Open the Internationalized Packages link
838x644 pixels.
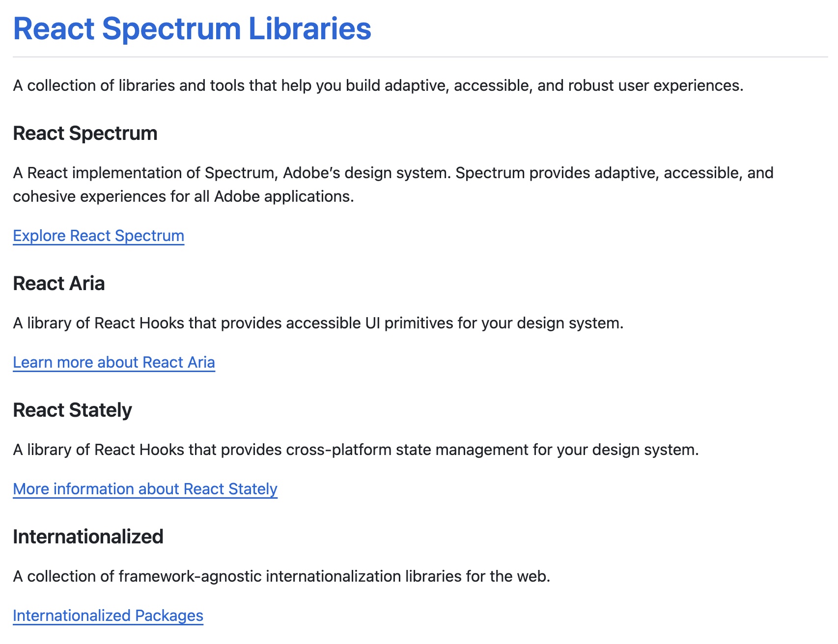coord(108,616)
